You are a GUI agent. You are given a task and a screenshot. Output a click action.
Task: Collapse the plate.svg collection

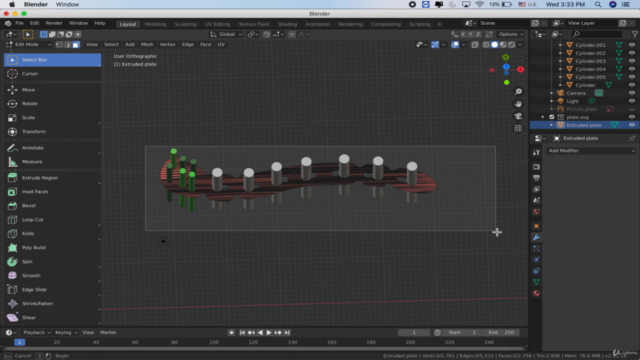point(543,117)
